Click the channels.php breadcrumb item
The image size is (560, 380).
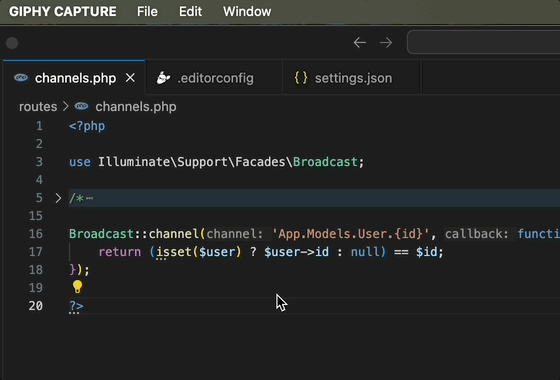pos(136,106)
